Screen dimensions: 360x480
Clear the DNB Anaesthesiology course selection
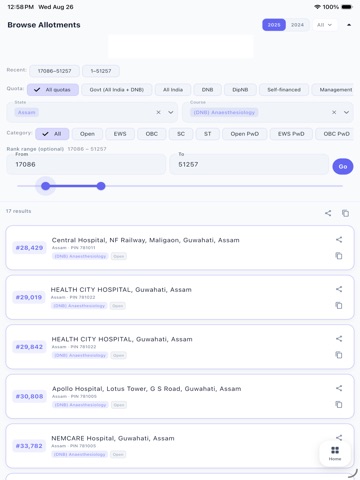tap(334, 112)
